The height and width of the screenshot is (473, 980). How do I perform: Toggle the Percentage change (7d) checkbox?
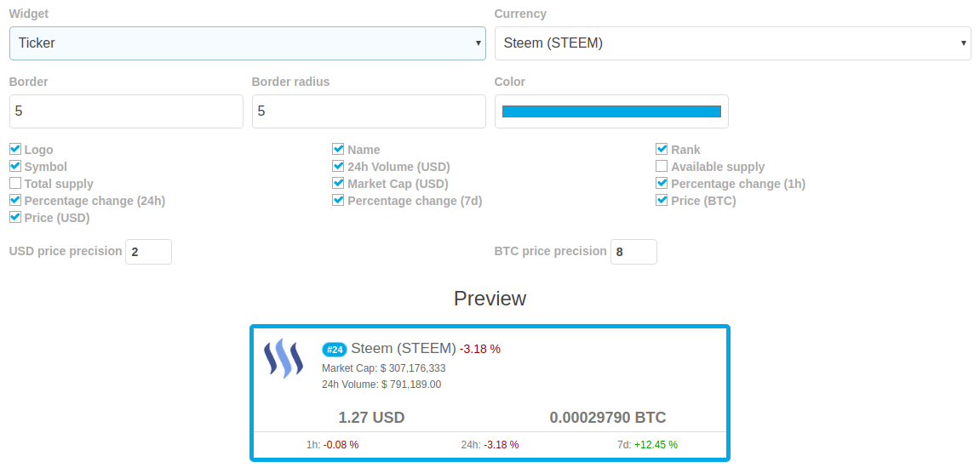point(338,201)
